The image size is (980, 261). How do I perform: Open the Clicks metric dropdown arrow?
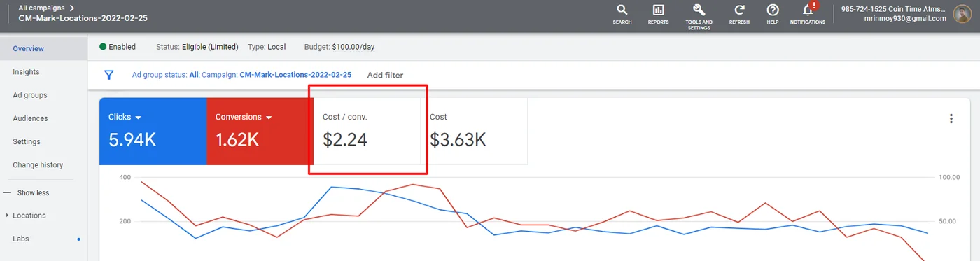tap(139, 118)
